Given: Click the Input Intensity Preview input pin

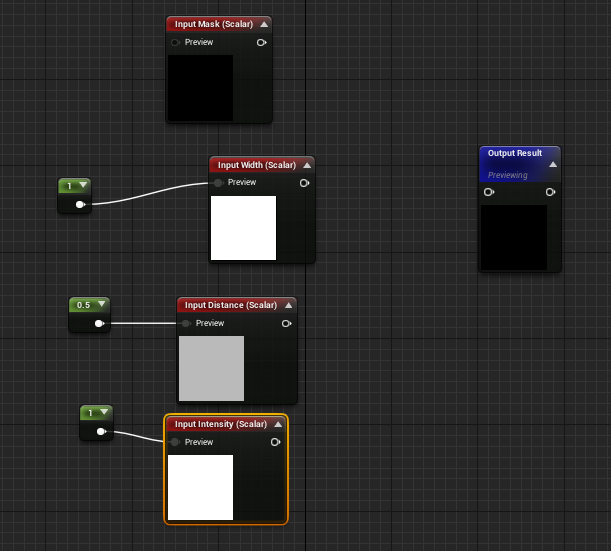Looking at the screenshot, I should click(175, 442).
